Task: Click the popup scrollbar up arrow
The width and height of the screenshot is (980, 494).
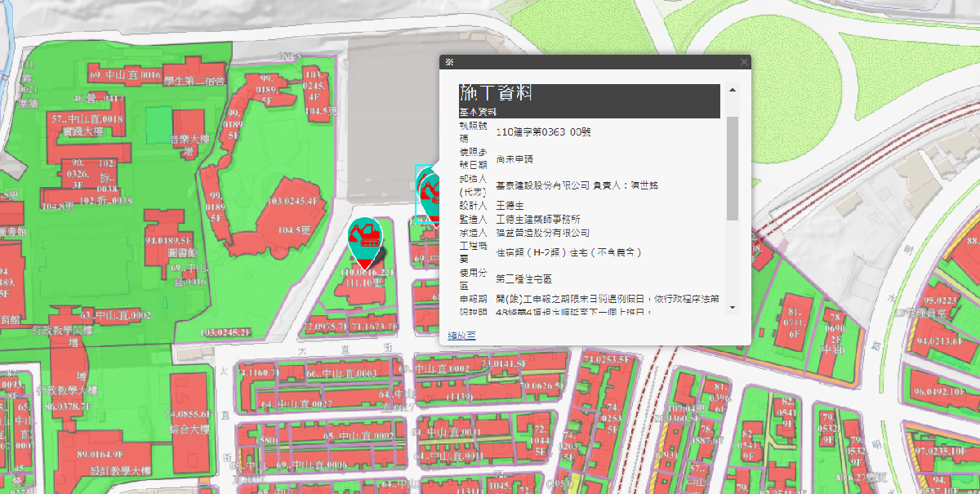Action: [x=733, y=90]
